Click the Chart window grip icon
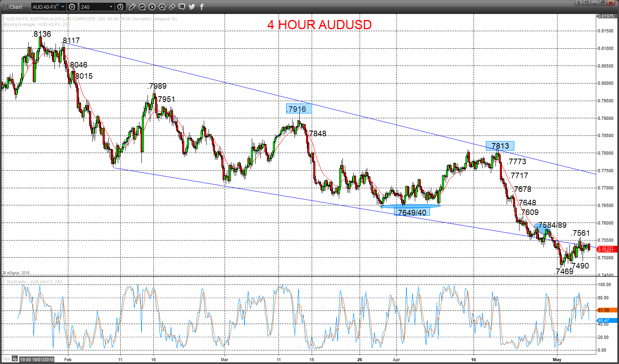Viewport: 619px width, 364px height. click(6, 7)
